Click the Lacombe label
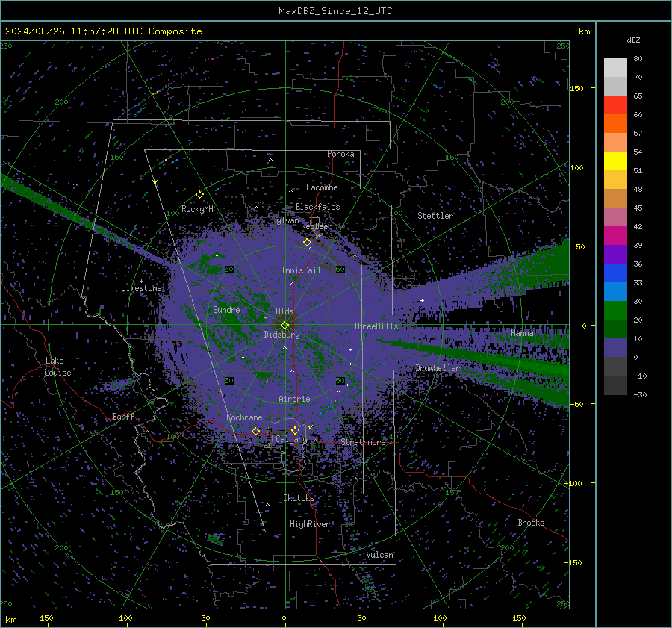The width and height of the screenshot is (672, 628). coord(322,187)
